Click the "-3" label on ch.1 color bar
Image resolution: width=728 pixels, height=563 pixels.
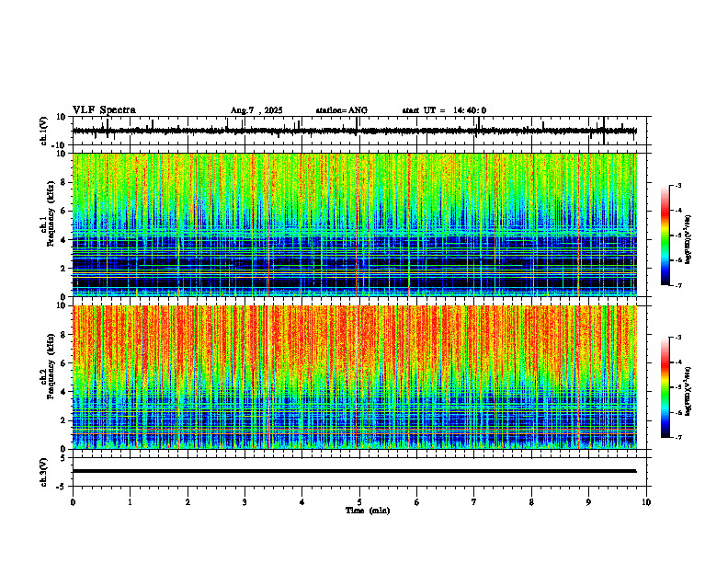click(x=678, y=186)
